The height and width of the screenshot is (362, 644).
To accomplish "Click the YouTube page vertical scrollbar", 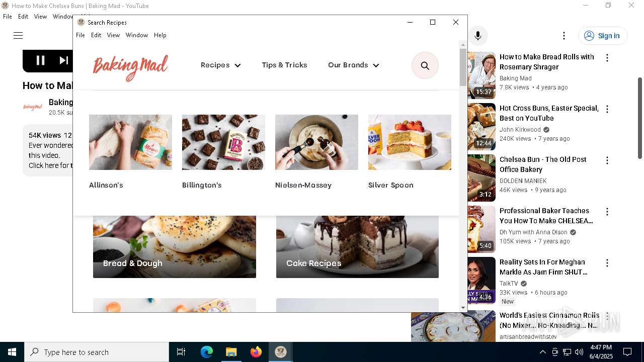I will (640, 118).
